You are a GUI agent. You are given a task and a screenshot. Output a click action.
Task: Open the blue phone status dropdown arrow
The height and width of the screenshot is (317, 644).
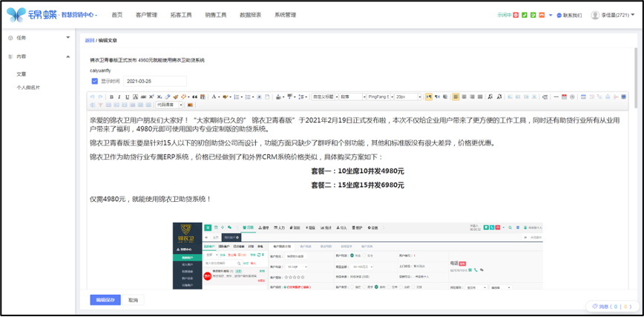click(551, 15)
